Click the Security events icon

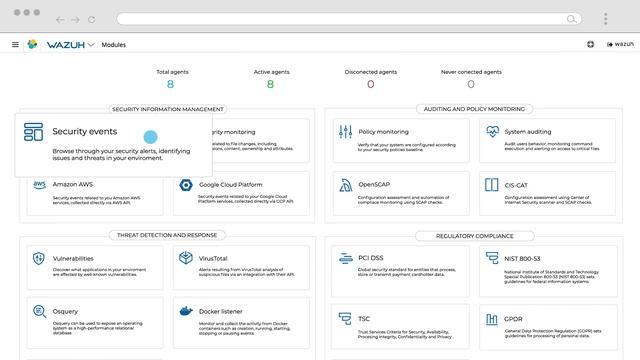(33, 132)
